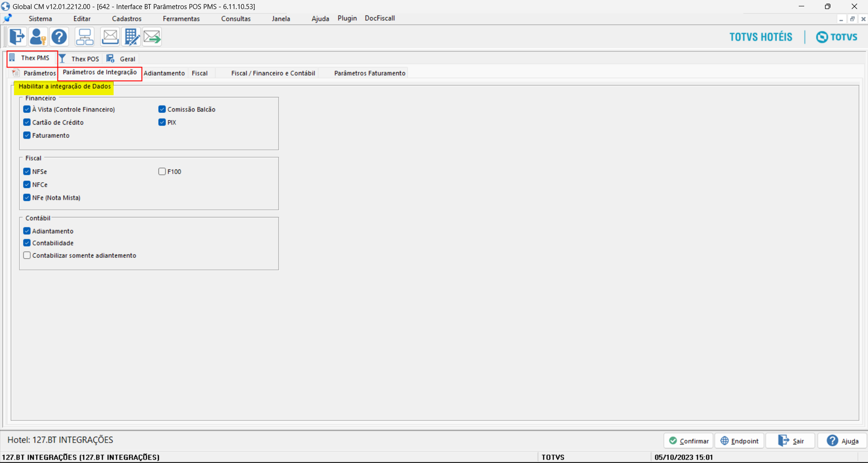Enable the F100 checkbox
868x463 pixels.
tap(162, 172)
